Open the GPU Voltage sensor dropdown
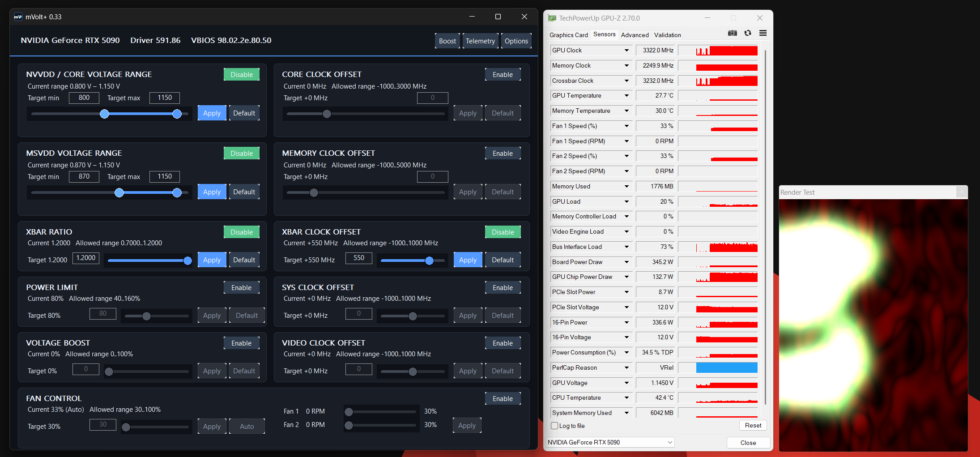This screenshot has width=980, height=457. (x=626, y=383)
